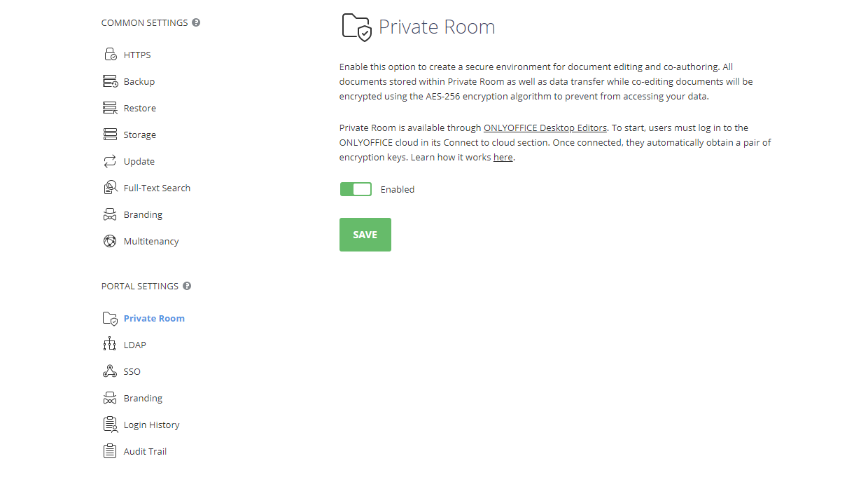Click the Multitenancy globe icon
The width and height of the screenshot is (868, 496).
[x=110, y=240]
